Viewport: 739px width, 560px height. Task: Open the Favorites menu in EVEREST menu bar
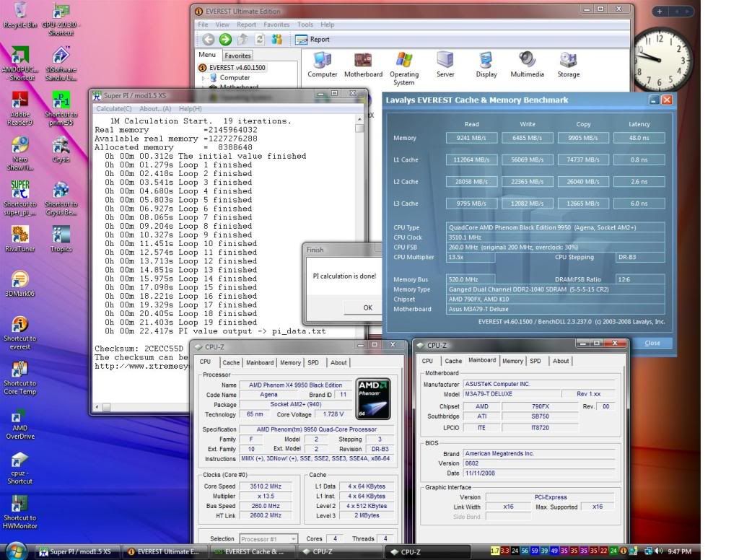276,25
